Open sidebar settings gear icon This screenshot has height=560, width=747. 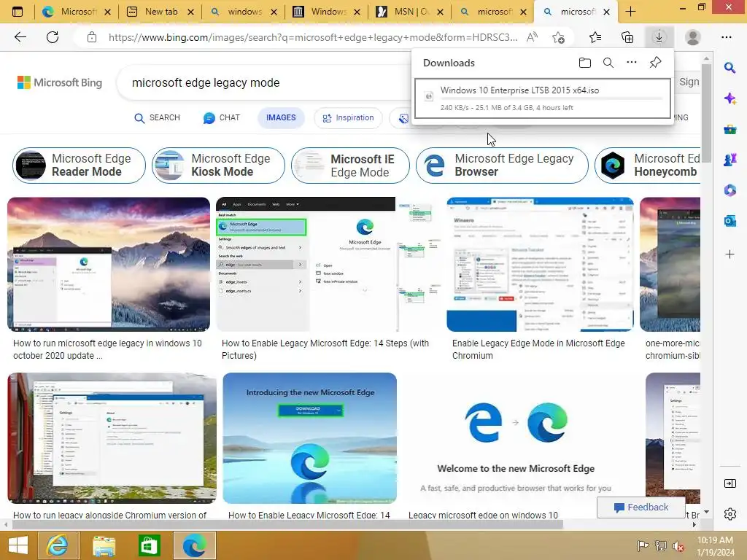pyautogui.click(x=729, y=514)
